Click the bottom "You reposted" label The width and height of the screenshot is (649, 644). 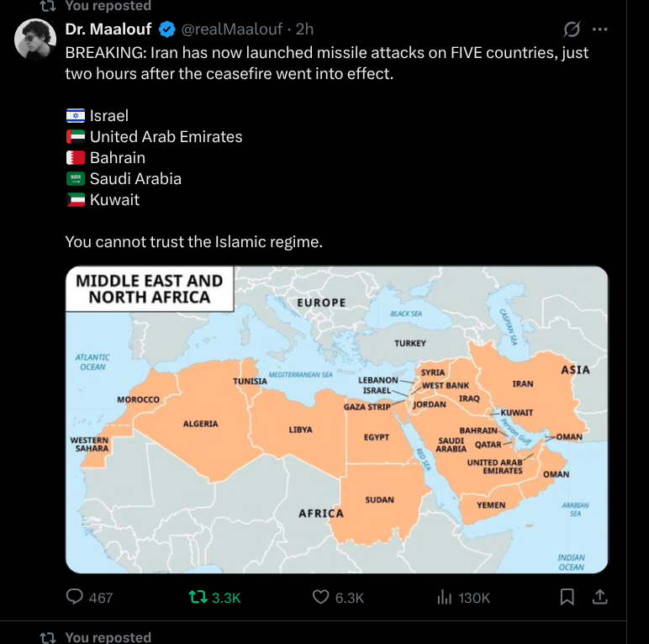108,637
